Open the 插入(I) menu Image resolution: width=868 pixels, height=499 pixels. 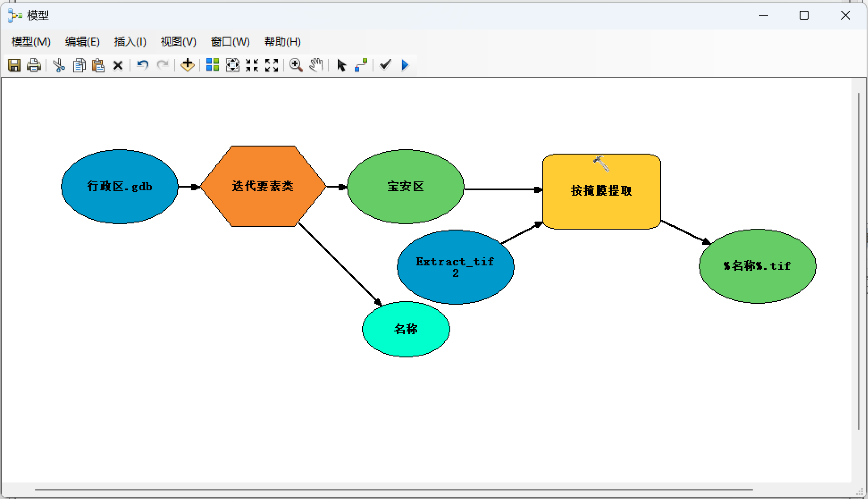coord(130,42)
